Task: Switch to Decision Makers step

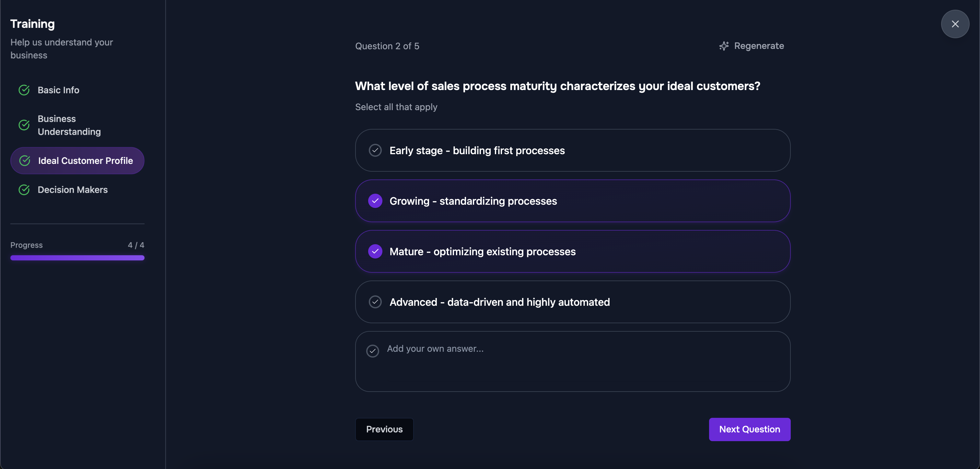Action: [73, 190]
